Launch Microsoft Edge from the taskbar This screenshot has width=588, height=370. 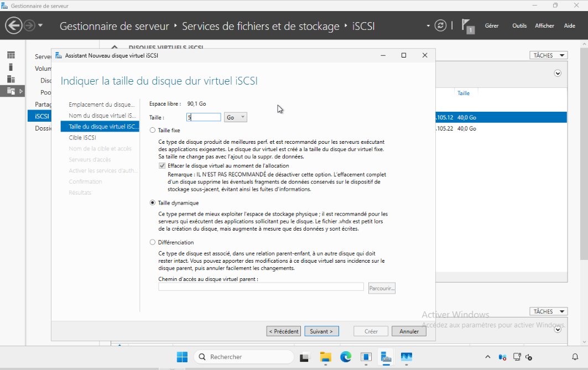click(346, 357)
